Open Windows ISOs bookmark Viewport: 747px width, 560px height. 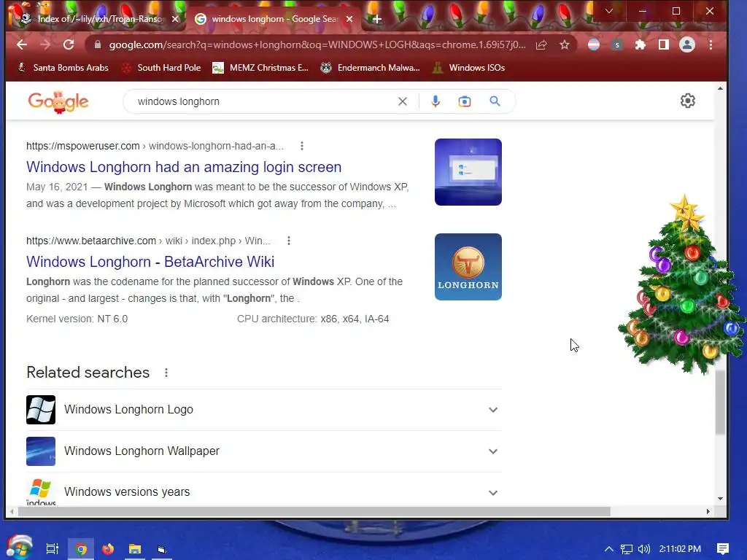(x=468, y=68)
